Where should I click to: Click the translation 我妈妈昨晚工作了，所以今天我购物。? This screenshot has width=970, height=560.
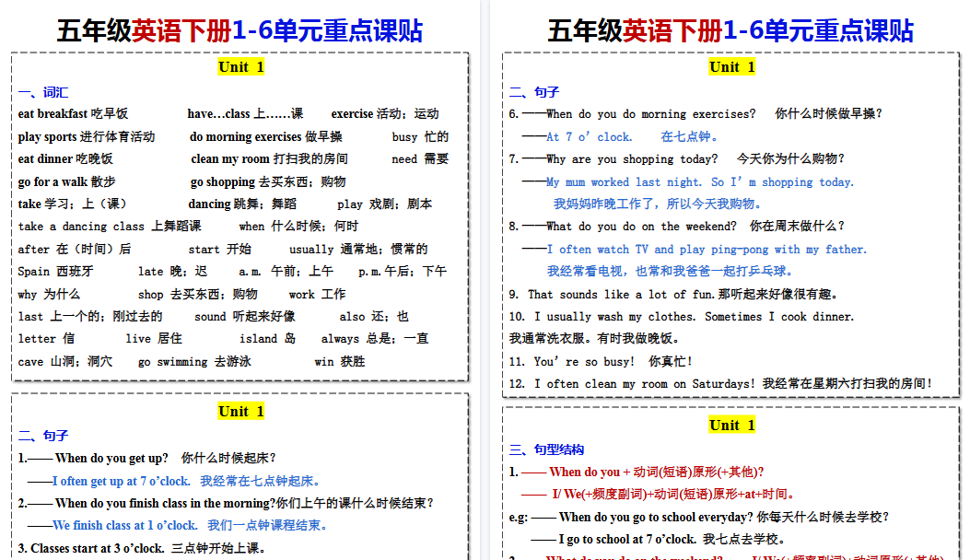[x=659, y=204]
